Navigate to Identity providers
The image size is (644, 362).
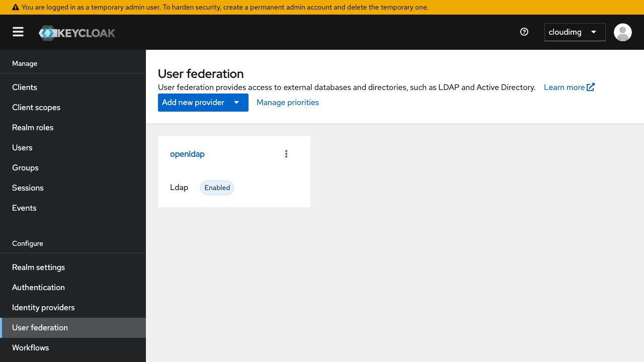73,308
